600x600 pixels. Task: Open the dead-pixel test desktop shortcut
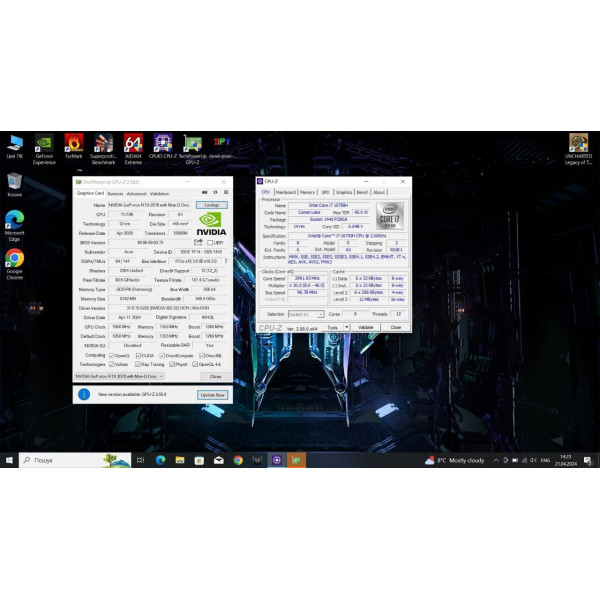(222, 146)
